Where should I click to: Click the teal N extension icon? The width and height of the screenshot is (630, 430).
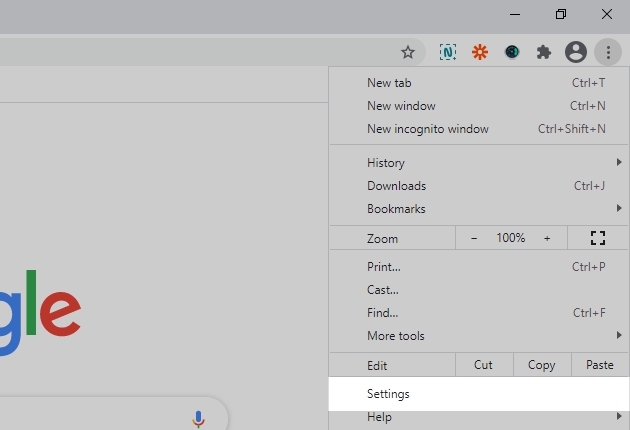click(449, 52)
